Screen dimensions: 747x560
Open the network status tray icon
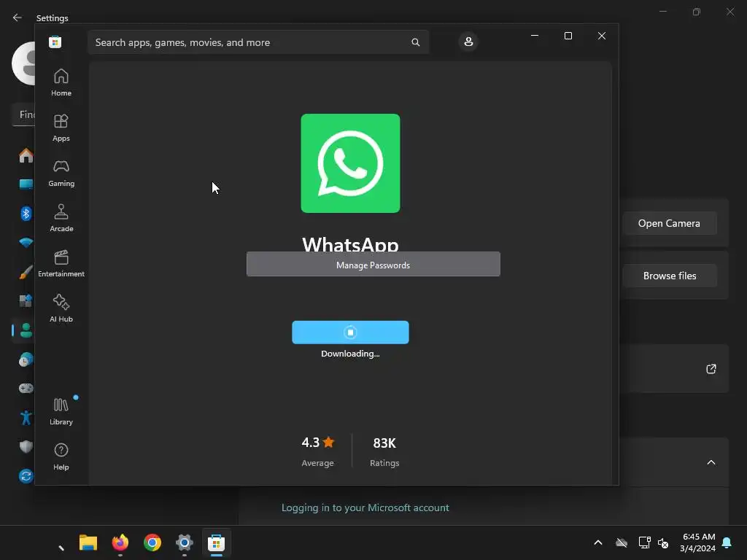tap(644, 542)
